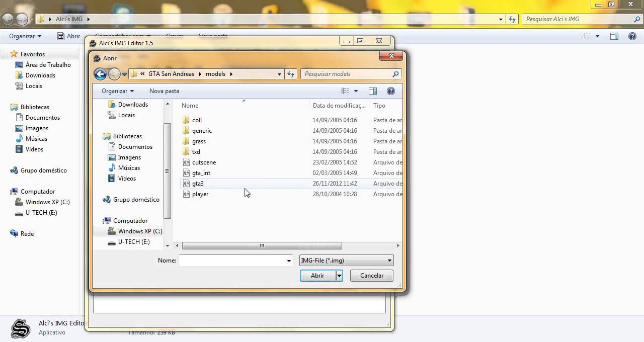
Task: Click Alci's IMG breadcrumb in Explorer
Action: (69, 19)
